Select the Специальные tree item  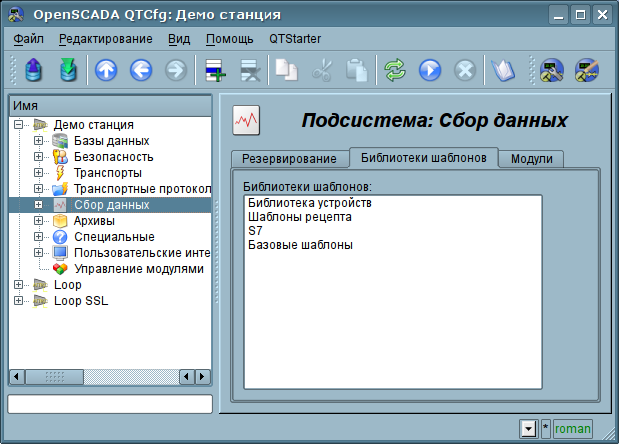coord(114,237)
